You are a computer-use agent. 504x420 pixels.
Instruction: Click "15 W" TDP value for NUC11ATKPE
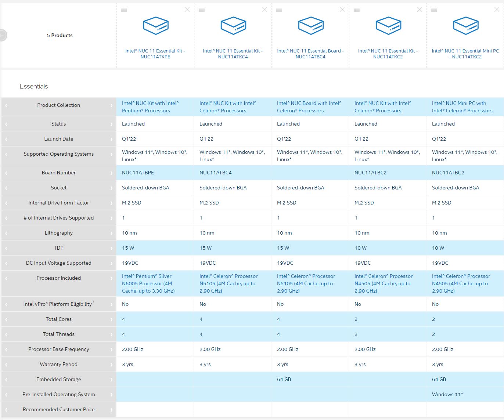click(x=128, y=248)
